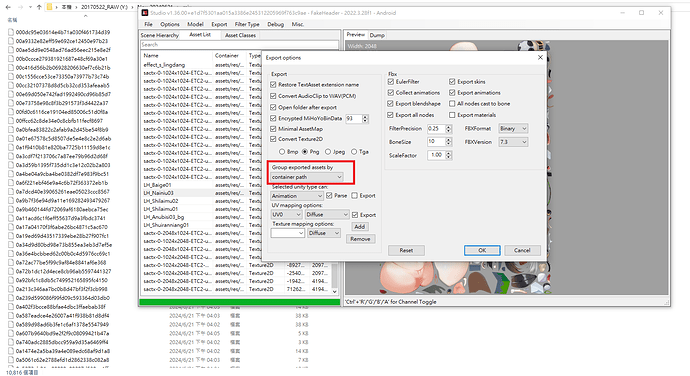Click the asset list vertical scrollbar down arrow
Viewport: 690px width, 376px height.
pos(334,291)
